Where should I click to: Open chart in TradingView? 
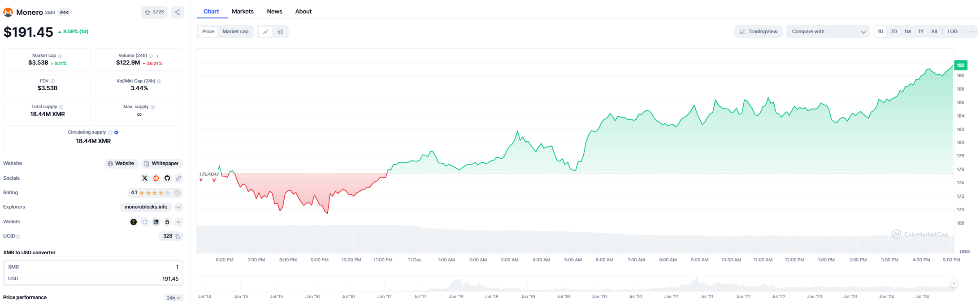[x=759, y=32]
